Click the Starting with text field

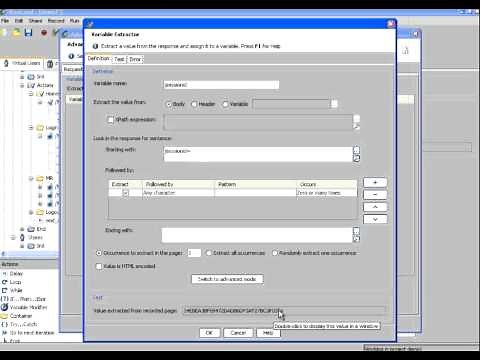point(258,154)
